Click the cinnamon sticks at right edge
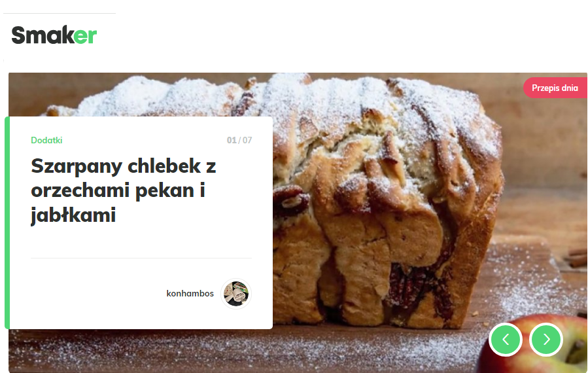588x373 pixels. point(576,257)
